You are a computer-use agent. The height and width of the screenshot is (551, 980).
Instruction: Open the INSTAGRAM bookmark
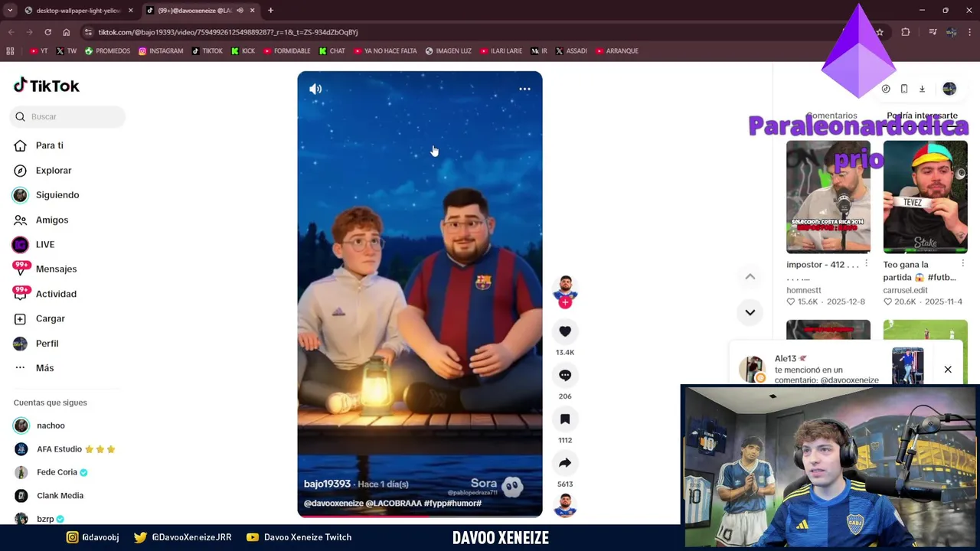(x=161, y=51)
